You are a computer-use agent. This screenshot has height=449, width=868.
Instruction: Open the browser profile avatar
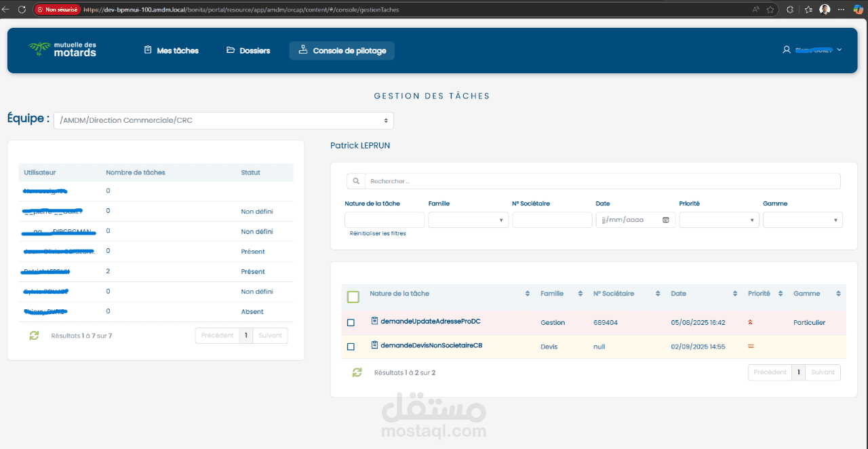(825, 9)
